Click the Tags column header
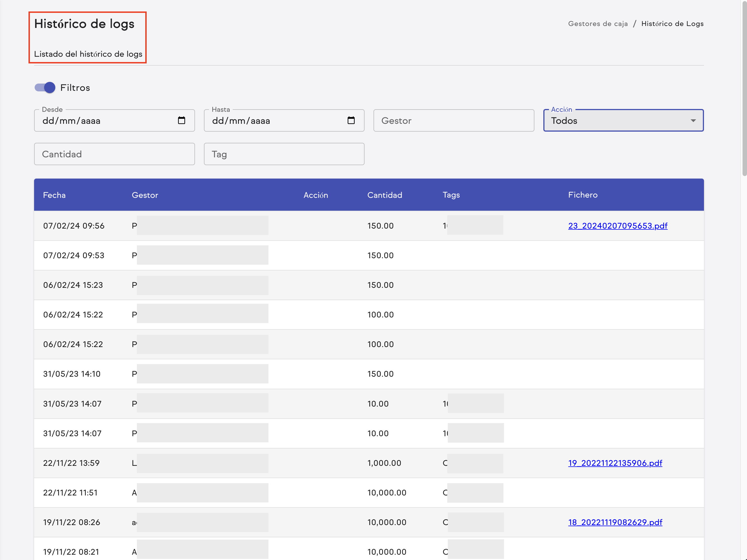This screenshot has width=747, height=560. click(451, 195)
